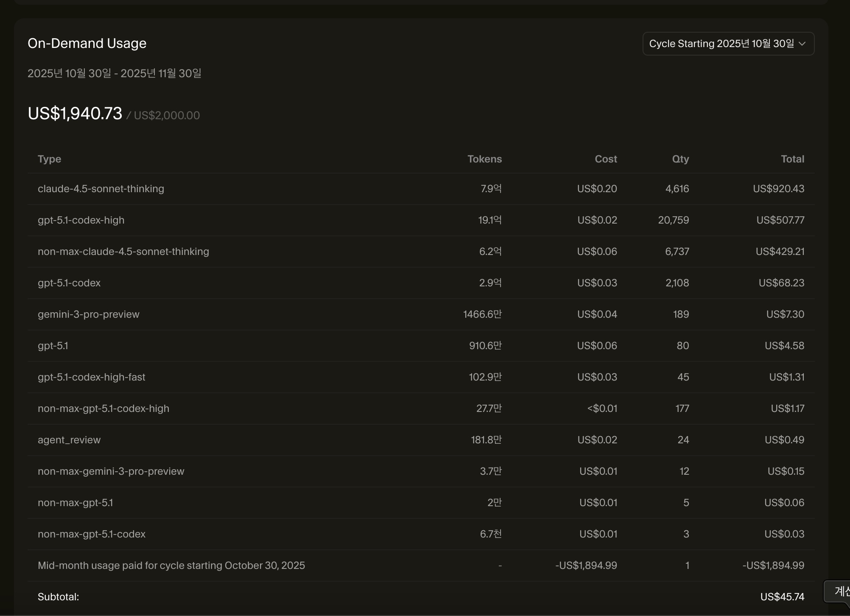Viewport: 850px width, 616px height.
Task: Click the Type column header
Action: (49, 159)
